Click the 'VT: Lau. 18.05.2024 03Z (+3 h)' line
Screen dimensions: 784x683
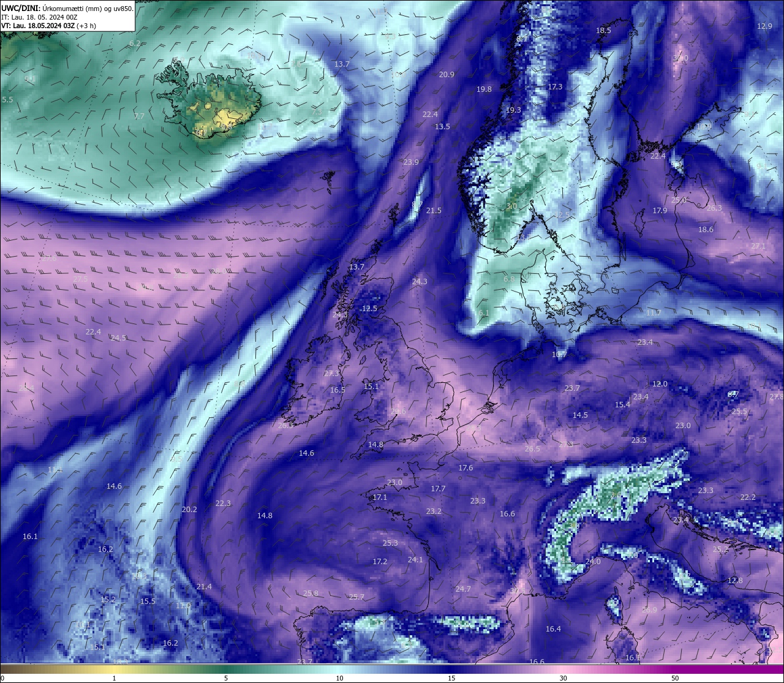tap(48, 26)
